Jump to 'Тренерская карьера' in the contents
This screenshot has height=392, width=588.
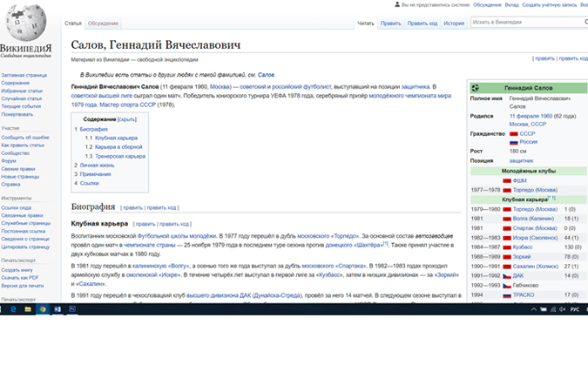pos(120,156)
